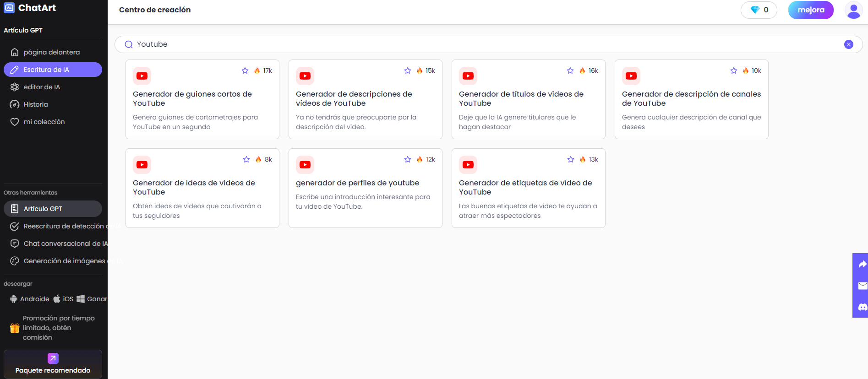This screenshot has width=868, height=379.
Task: Open the user profile avatar
Action: click(853, 10)
